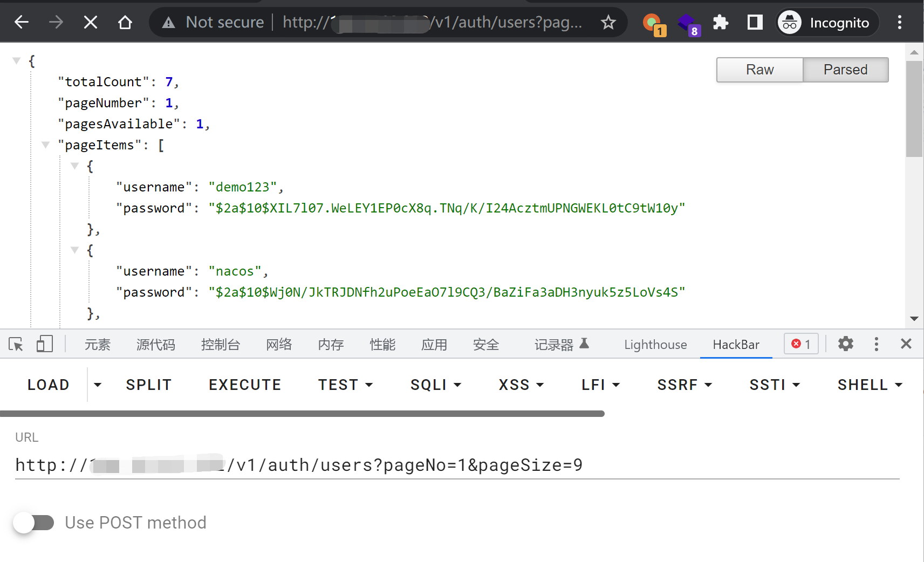The width and height of the screenshot is (924, 562).
Task: Switch to the Lighthouse tab
Action: coord(655,345)
